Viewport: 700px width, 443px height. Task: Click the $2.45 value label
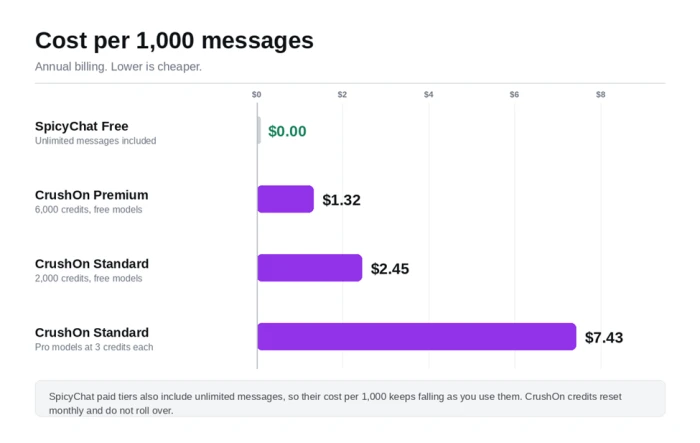[390, 268]
